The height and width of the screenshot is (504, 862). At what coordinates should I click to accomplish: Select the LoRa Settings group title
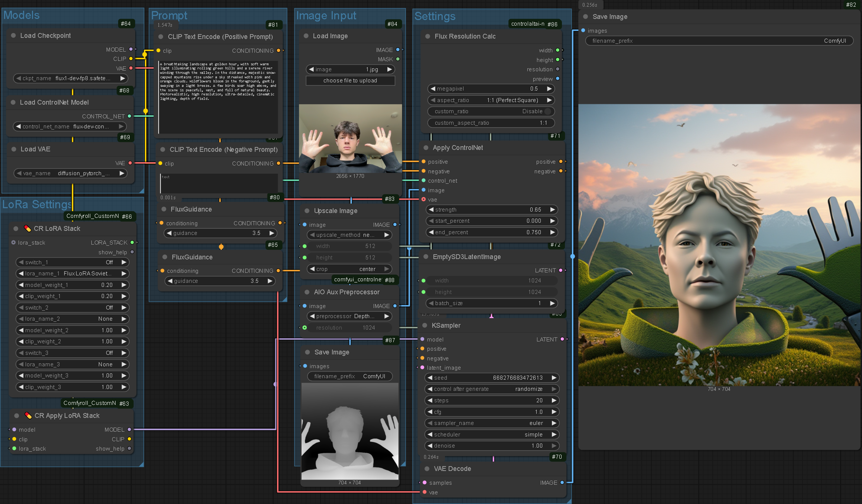(37, 204)
